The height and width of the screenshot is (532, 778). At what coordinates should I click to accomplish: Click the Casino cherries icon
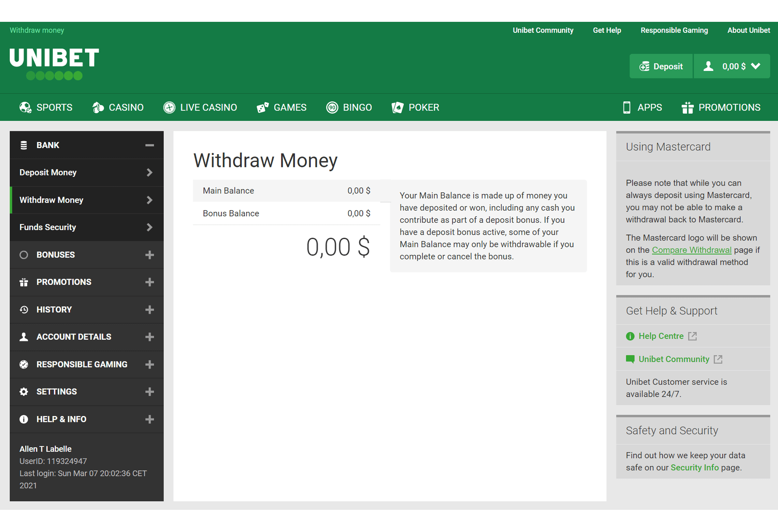98,107
